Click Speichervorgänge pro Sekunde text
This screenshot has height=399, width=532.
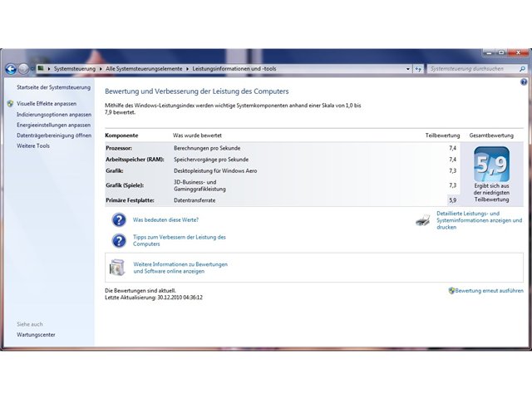[x=211, y=160]
